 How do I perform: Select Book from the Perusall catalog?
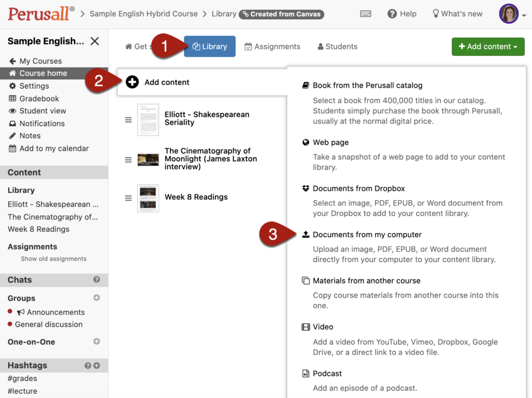(x=367, y=86)
